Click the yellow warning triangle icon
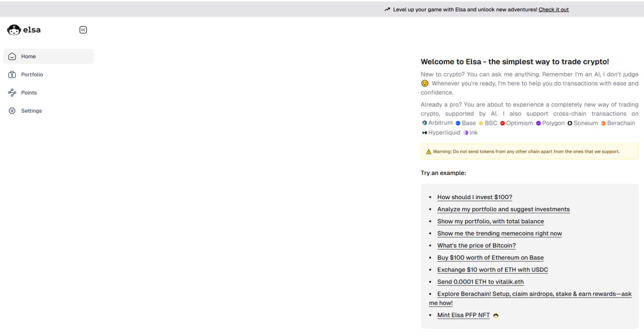Viewport: 644px width, 336px height. [x=429, y=152]
